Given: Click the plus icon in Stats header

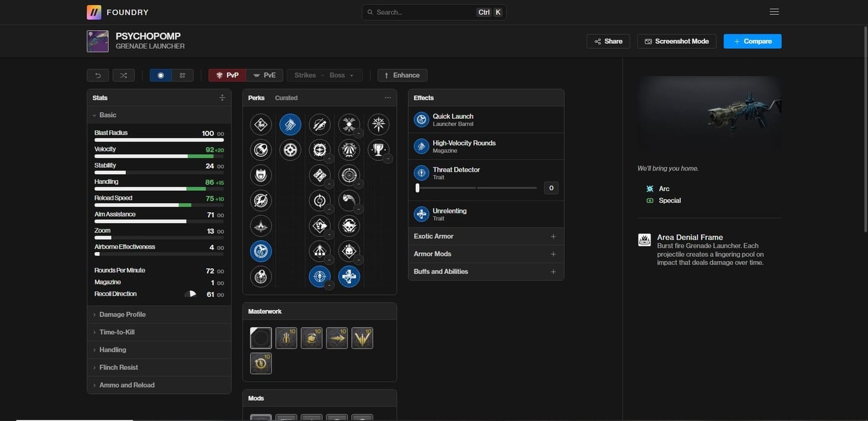Looking at the screenshot, I should pos(222,98).
